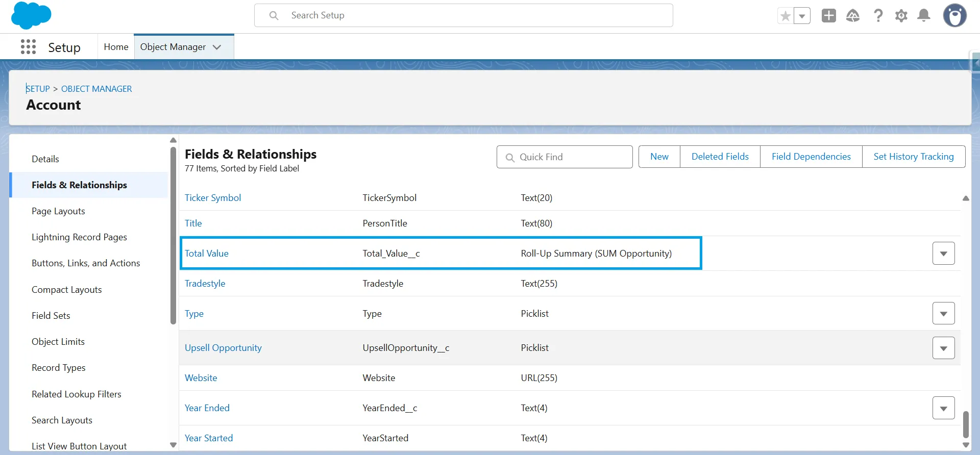980x455 pixels.
Task: Click the favorites star icon
Action: tap(786, 16)
